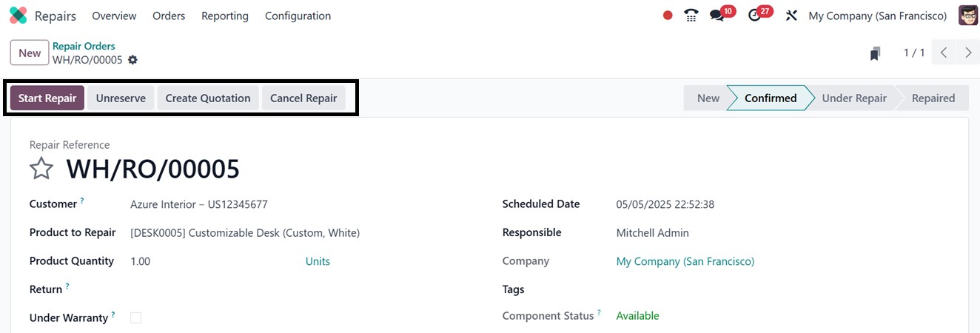Open the VoIP phone dialer icon
This screenshot has width=980, height=333.
click(691, 16)
